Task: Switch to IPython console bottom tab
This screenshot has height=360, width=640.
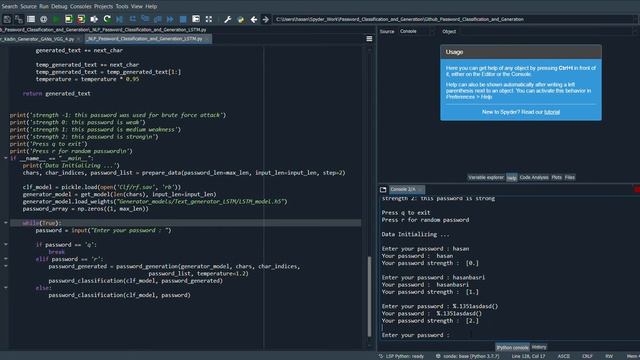Action: [x=512, y=347]
